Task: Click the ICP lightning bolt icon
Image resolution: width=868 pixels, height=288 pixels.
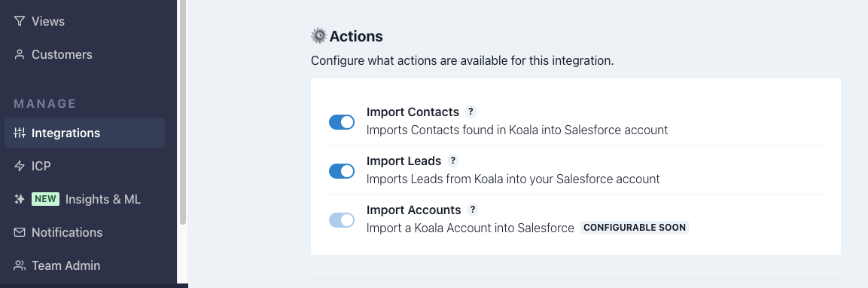Action: [20, 166]
